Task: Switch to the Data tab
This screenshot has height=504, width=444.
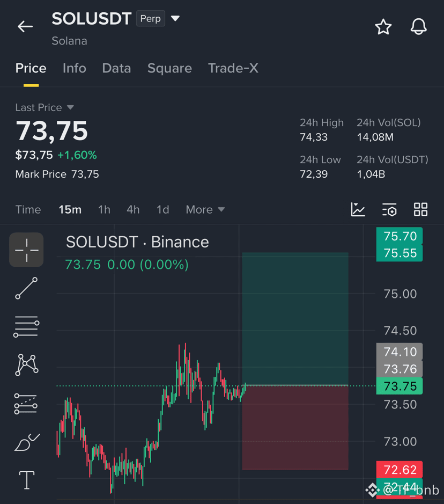Action: tap(116, 68)
